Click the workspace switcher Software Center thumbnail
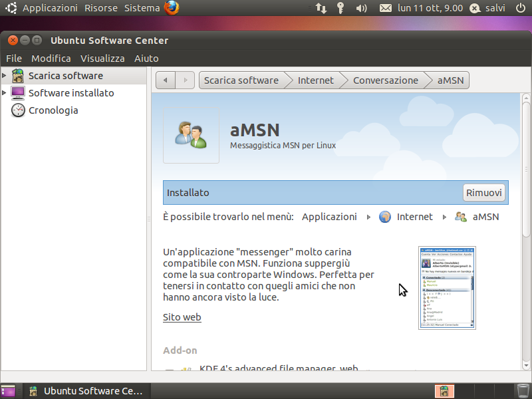The width and height of the screenshot is (532, 399). [x=444, y=391]
